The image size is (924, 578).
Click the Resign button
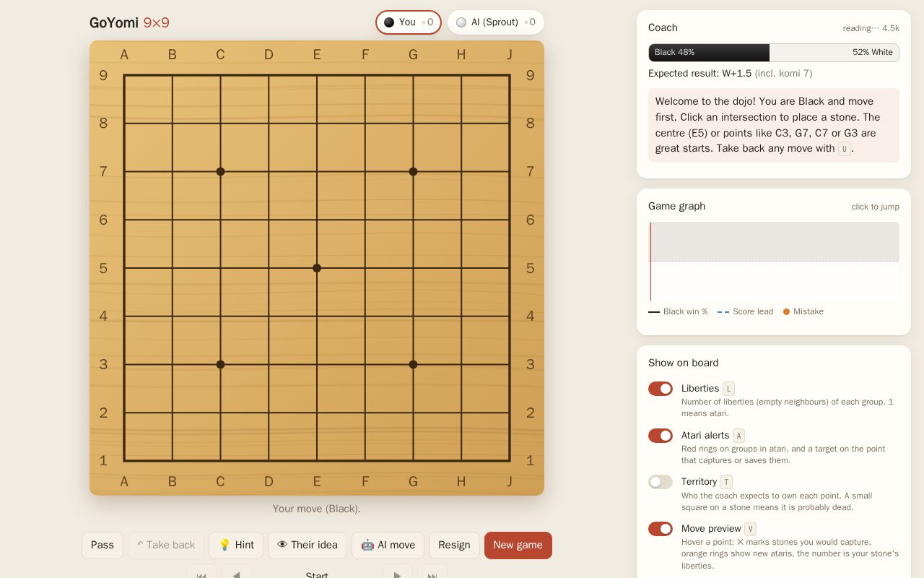pyautogui.click(x=454, y=545)
